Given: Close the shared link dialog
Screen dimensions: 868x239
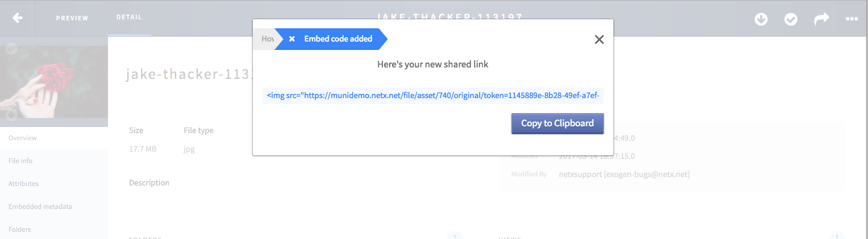Looking at the screenshot, I should 599,40.
